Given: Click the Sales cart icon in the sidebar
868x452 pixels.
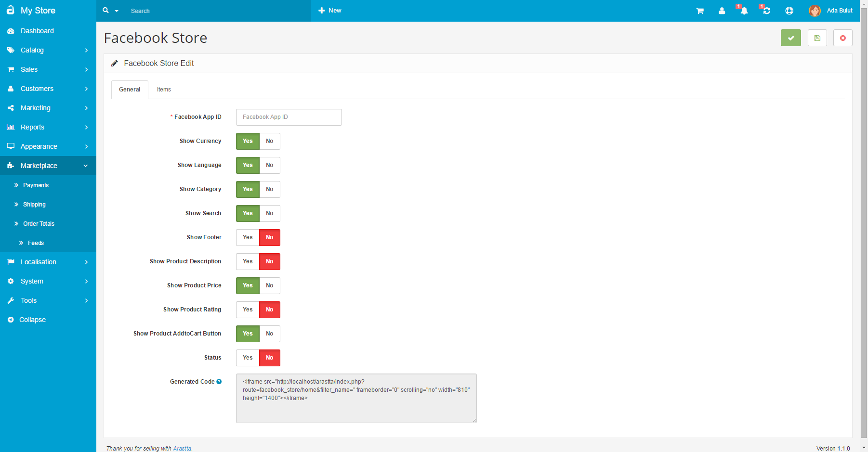Looking at the screenshot, I should click(x=11, y=69).
